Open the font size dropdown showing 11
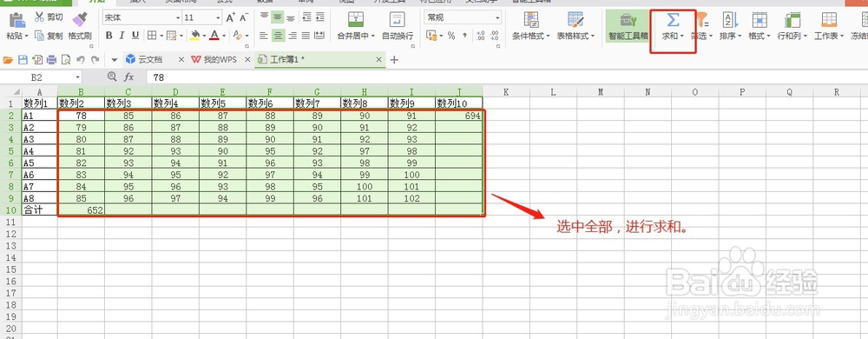 coord(218,18)
